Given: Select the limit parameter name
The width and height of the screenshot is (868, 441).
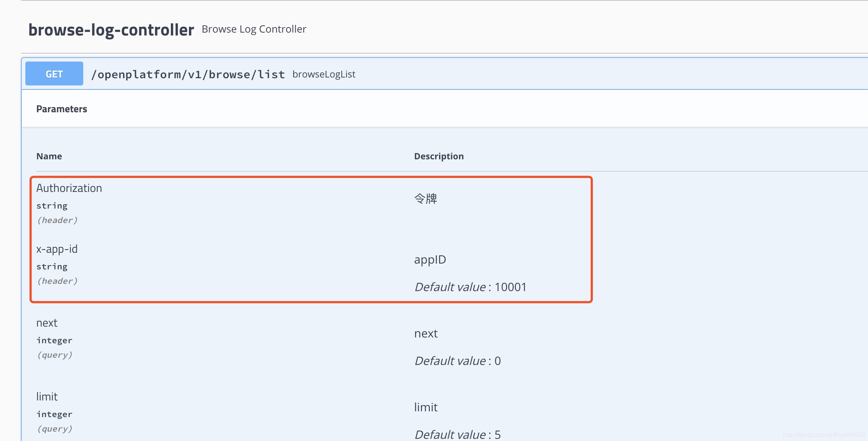Looking at the screenshot, I should [x=47, y=396].
